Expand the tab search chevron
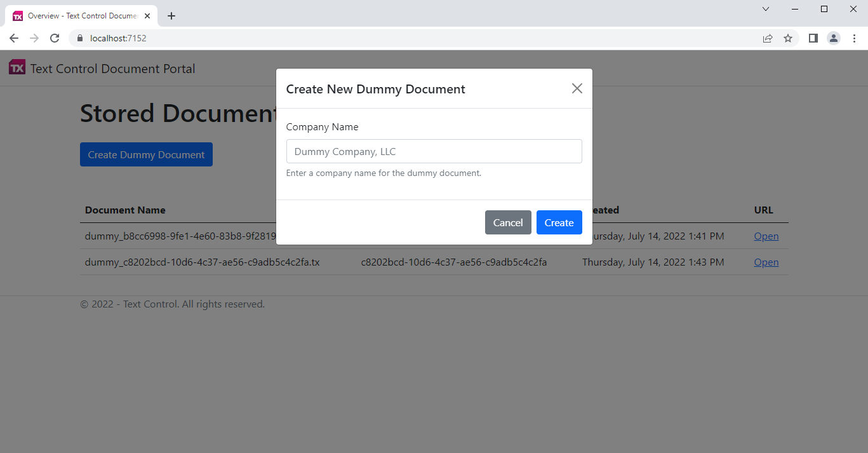This screenshot has height=453, width=868. point(766,9)
